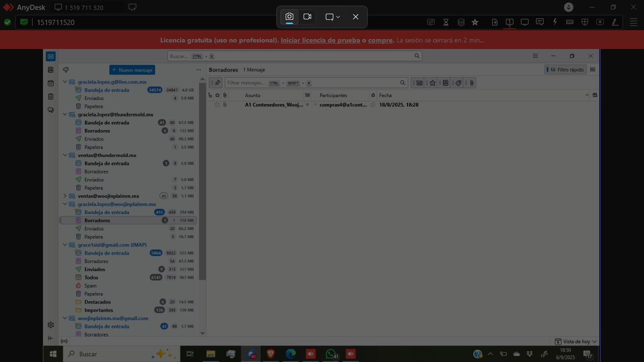Expand the ventas@woojinplaimm.mx account
The height and width of the screenshot is (362, 644).
coord(65,196)
